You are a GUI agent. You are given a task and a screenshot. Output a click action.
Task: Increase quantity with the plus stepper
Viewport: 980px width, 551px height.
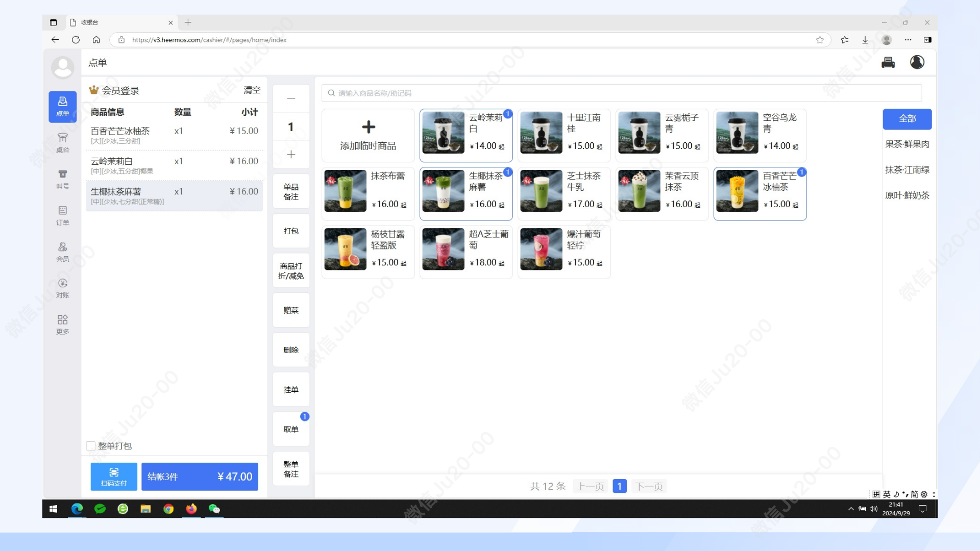point(291,155)
